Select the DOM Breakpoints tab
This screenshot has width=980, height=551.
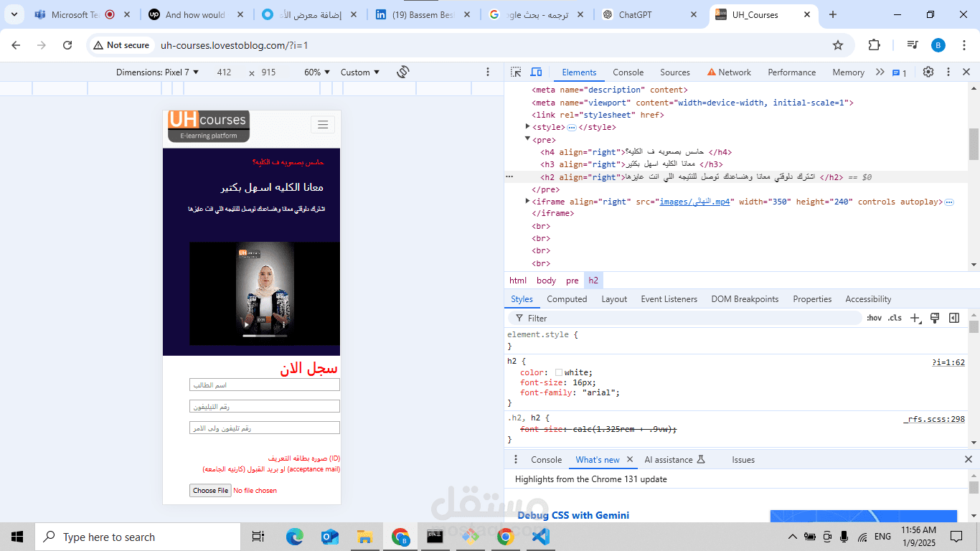point(745,299)
